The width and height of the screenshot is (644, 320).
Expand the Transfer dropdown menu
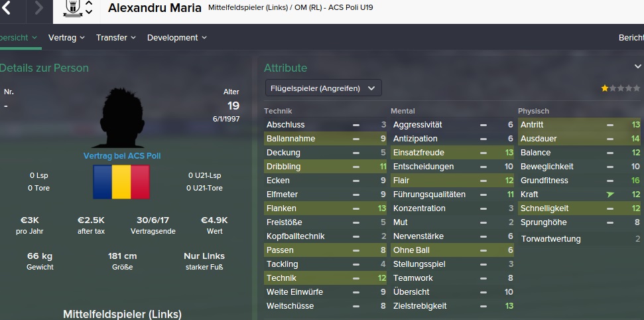click(x=115, y=38)
